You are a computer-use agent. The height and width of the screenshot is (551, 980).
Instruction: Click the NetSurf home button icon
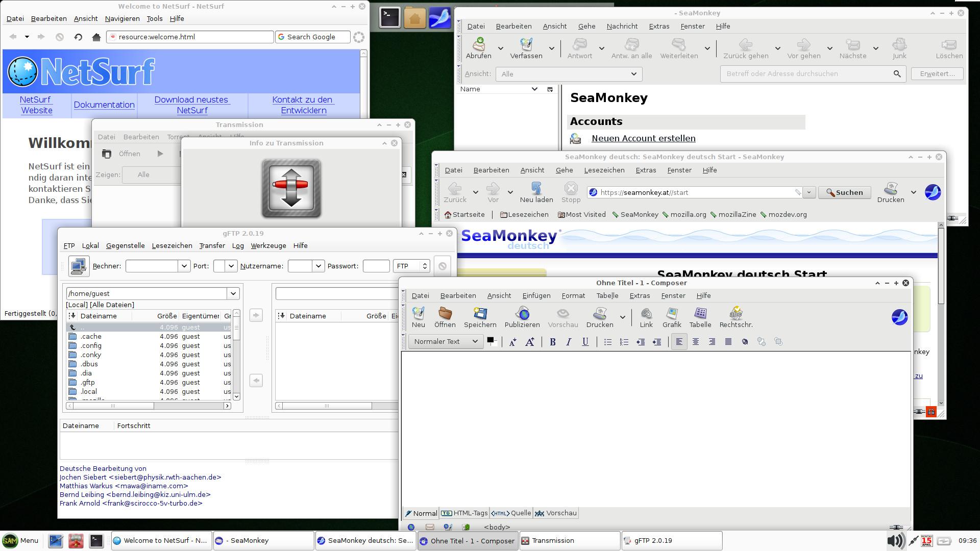point(96,37)
